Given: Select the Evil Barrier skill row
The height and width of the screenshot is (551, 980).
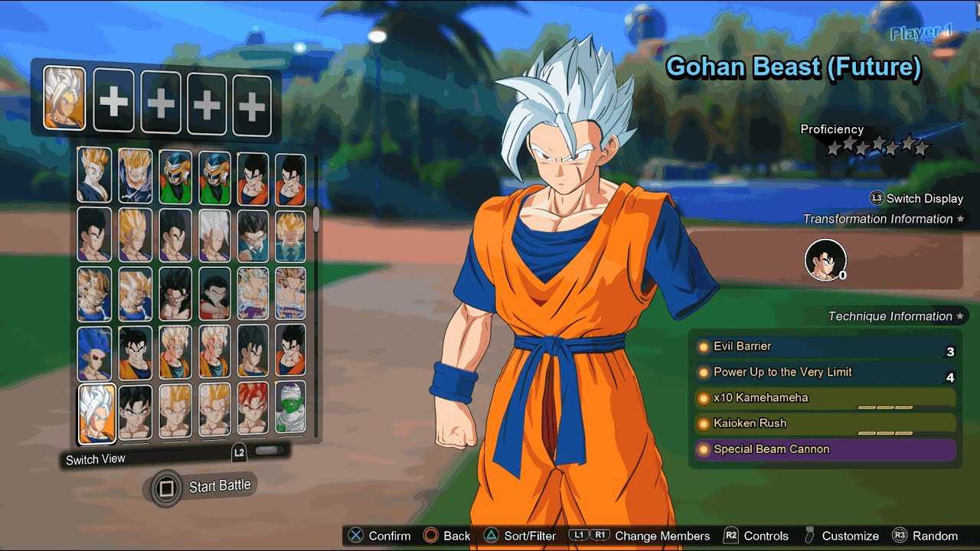Looking at the screenshot, I should click(825, 347).
